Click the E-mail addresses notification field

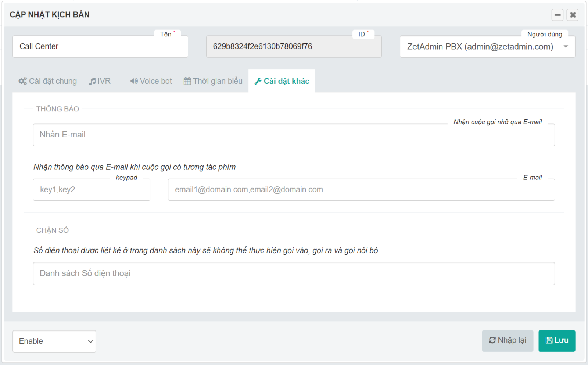coord(361,190)
